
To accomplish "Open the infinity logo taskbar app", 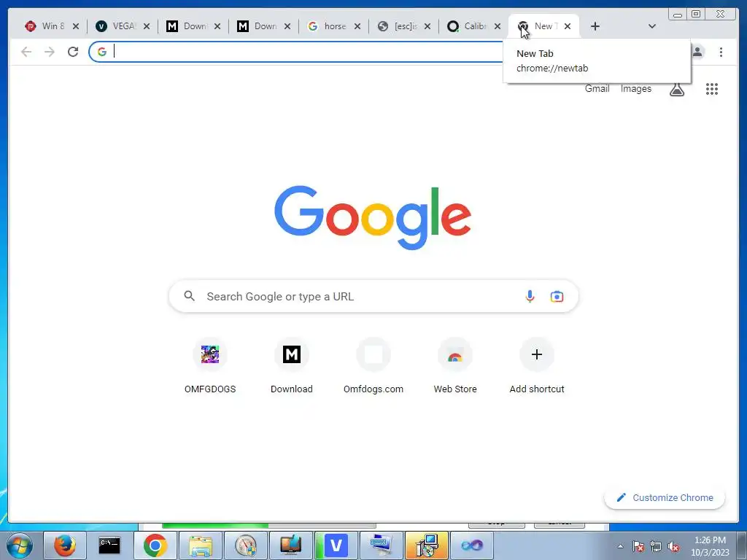I will click(x=472, y=545).
